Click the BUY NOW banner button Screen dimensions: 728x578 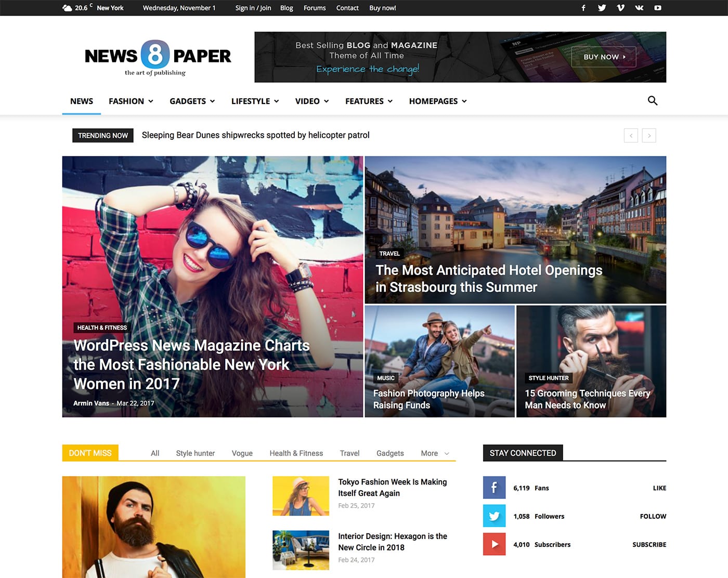point(603,57)
